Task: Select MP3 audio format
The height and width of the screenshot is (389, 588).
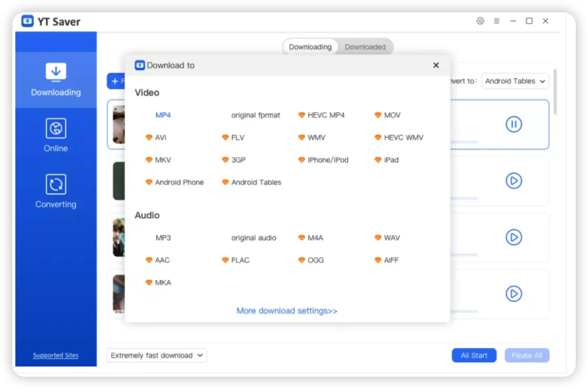Action: click(x=163, y=238)
